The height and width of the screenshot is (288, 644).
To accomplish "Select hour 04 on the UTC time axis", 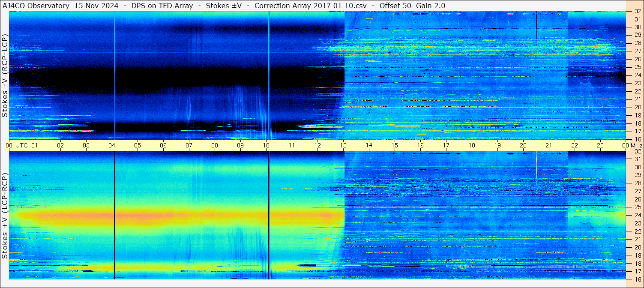I will point(112,145).
